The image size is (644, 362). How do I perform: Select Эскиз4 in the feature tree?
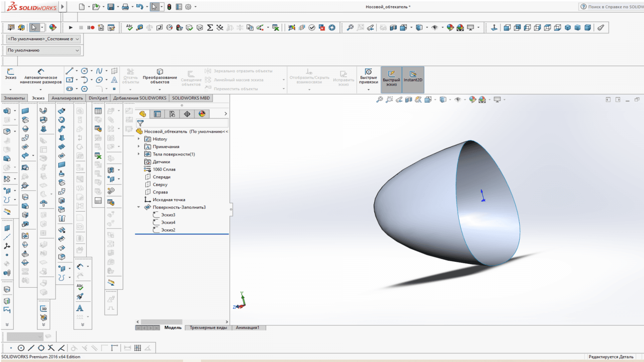(x=168, y=222)
